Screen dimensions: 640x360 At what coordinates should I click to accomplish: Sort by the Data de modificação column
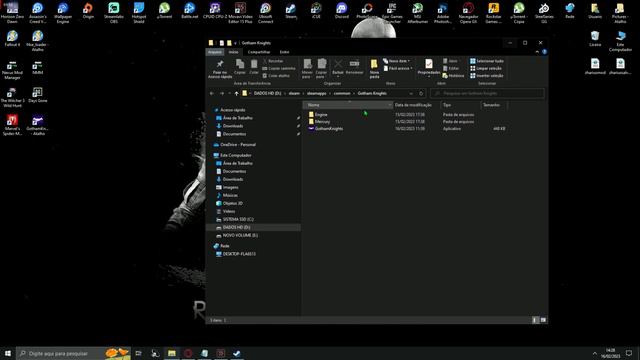click(416, 105)
